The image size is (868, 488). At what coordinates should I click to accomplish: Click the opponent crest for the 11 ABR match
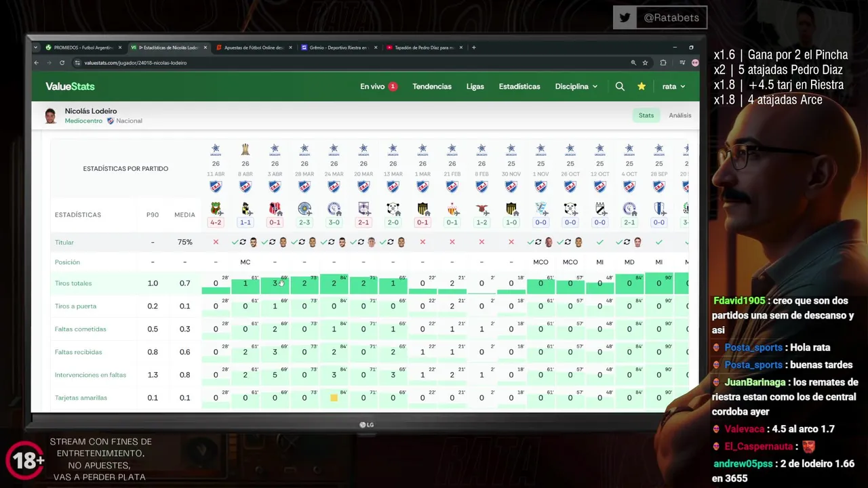[x=216, y=209]
